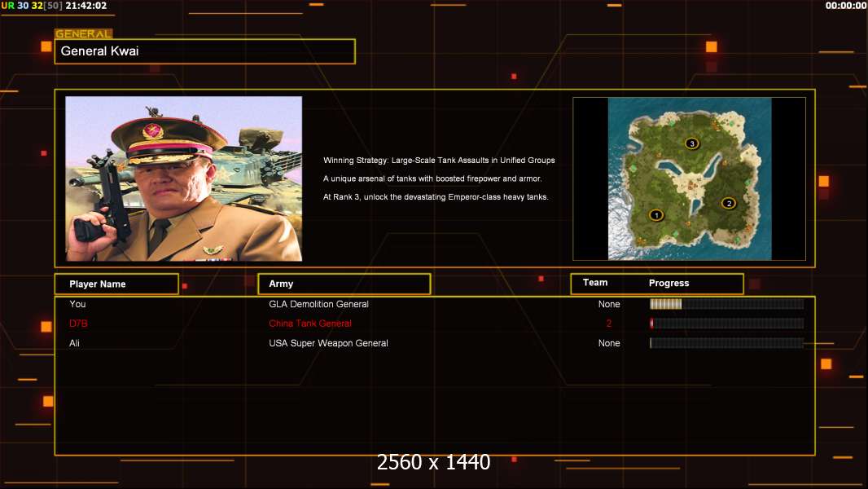868x489 pixels.
Task: Click China Tank General army text
Action: 310,324
